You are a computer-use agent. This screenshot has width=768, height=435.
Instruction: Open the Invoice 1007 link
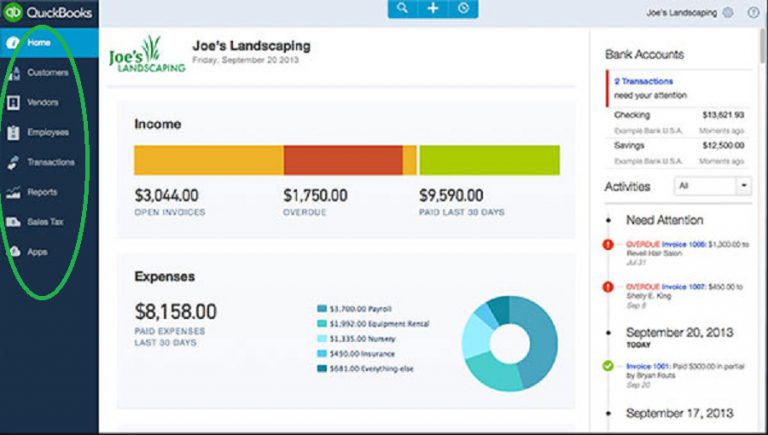pos(684,287)
